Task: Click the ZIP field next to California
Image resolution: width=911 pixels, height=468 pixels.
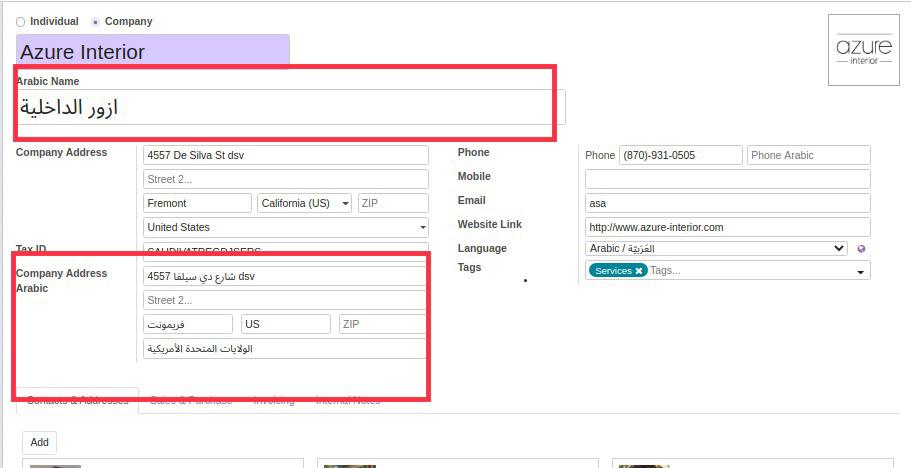Action: [x=392, y=203]
